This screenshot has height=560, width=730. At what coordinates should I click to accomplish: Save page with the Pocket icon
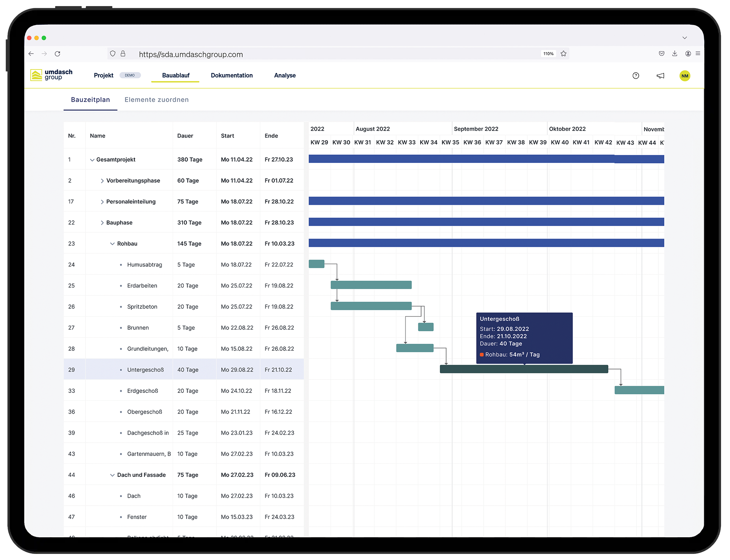point(662,54)
